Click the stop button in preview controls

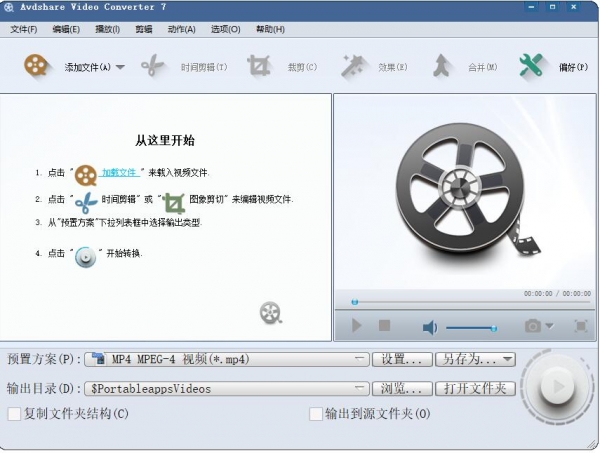click(x=384, y=326)
